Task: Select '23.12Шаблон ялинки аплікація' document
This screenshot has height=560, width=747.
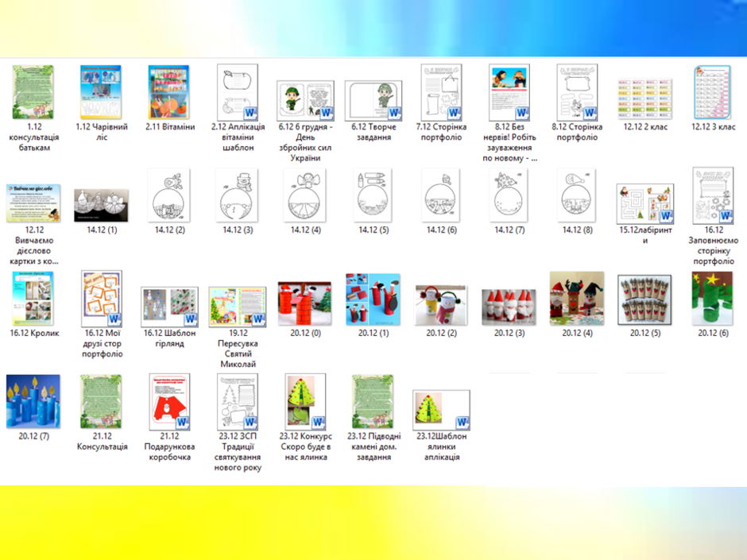Action: [442, 410]
